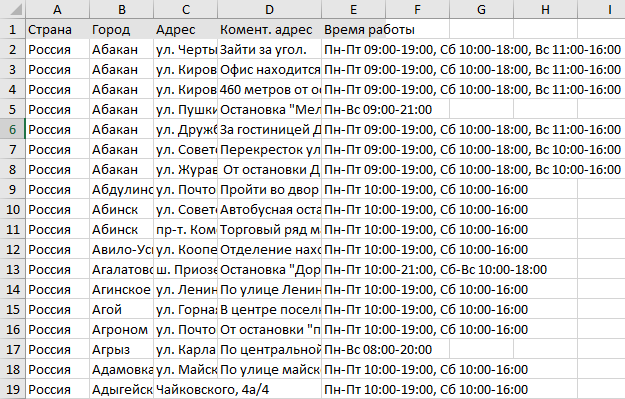Viewport: 625px width, 399px height.
Task: Select cell with 'Зайти за угол.'
Action: click(x=269, y=49)
